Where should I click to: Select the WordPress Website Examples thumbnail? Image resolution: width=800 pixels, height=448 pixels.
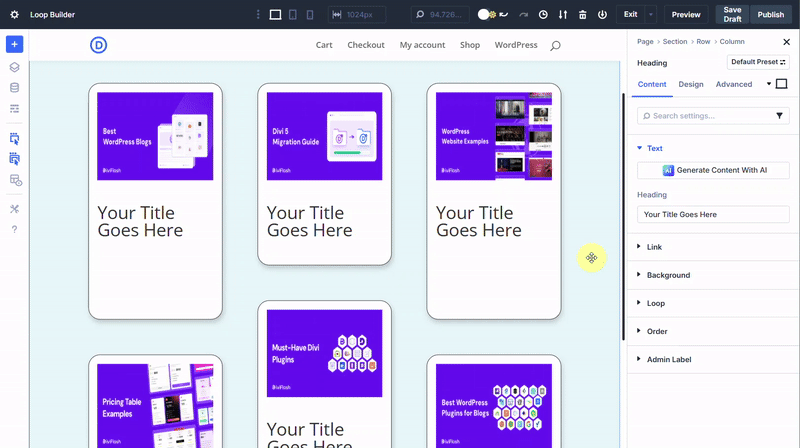[x=494, y=136]
